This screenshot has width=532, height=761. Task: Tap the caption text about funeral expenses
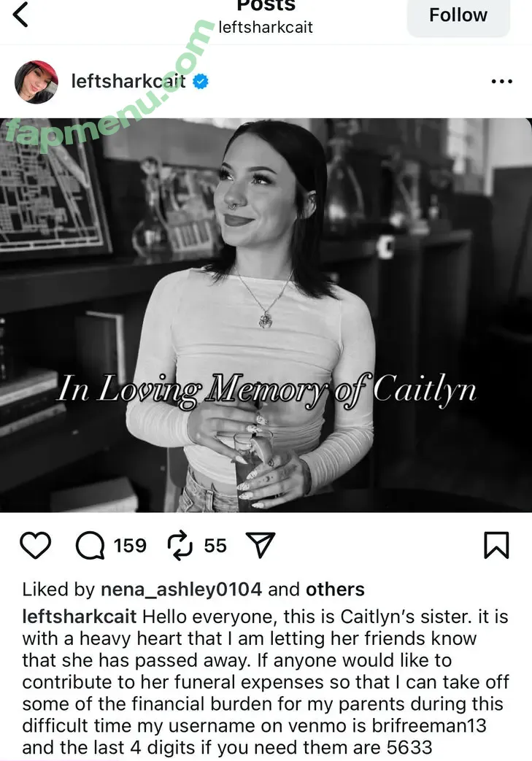point(266,682)
